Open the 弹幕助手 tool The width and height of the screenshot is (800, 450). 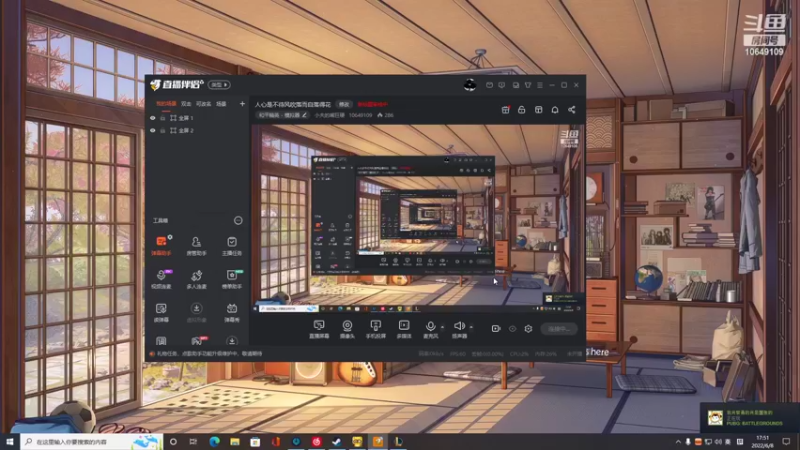[161, 245]
